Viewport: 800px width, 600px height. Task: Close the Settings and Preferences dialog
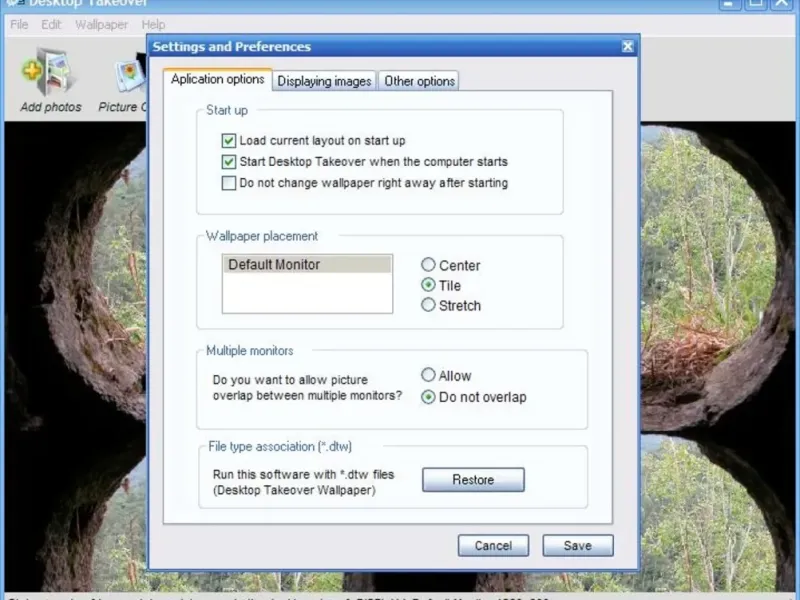click(628, 46)
